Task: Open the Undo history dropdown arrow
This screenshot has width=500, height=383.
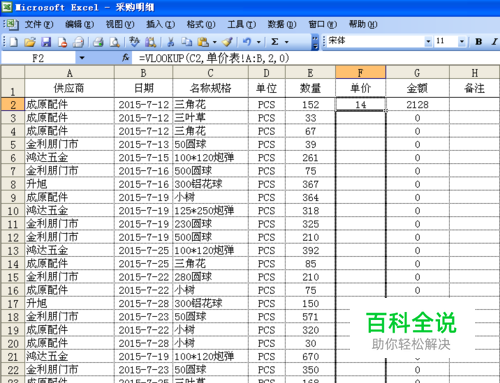Action: (x=258, y=42)
